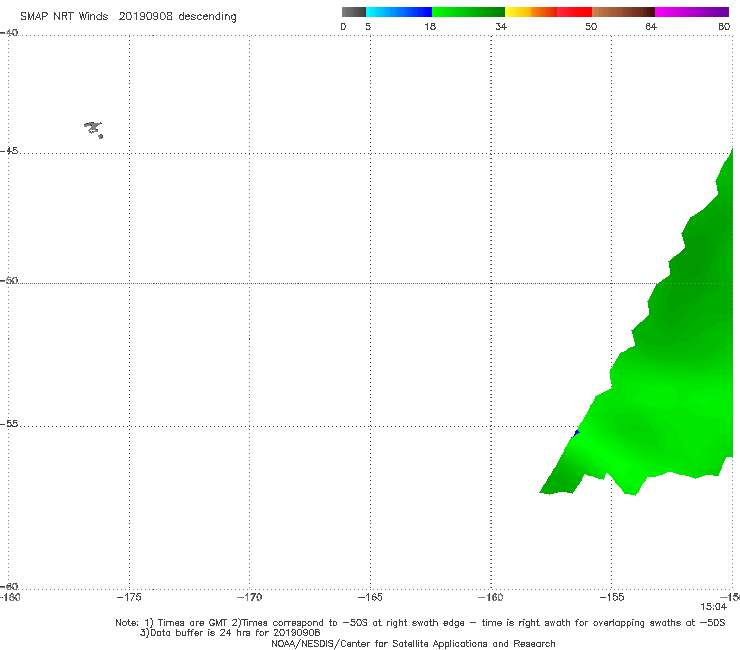Click the latitude label '-45'
The height and width of the screenshot is (650, 740).
[x=9, y=151]
